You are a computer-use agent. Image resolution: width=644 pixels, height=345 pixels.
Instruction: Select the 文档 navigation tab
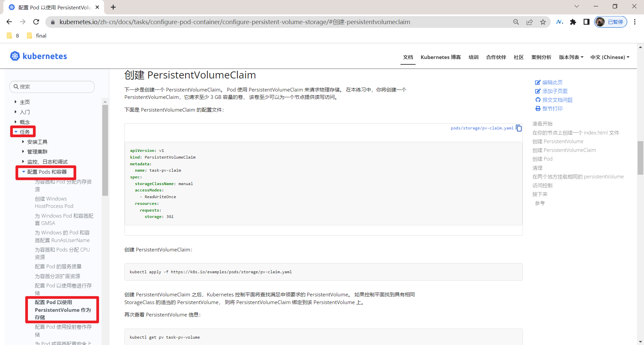(x=408, y=57)
